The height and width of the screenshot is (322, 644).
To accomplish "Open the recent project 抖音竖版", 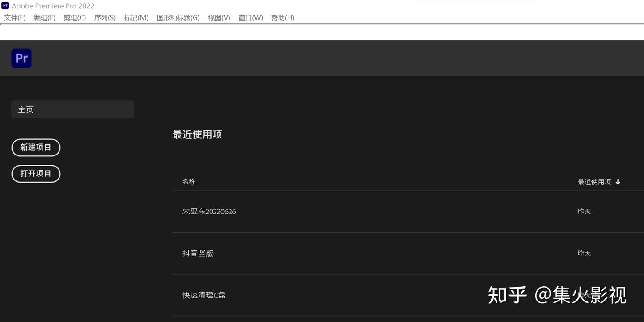I will pos(198,253).
